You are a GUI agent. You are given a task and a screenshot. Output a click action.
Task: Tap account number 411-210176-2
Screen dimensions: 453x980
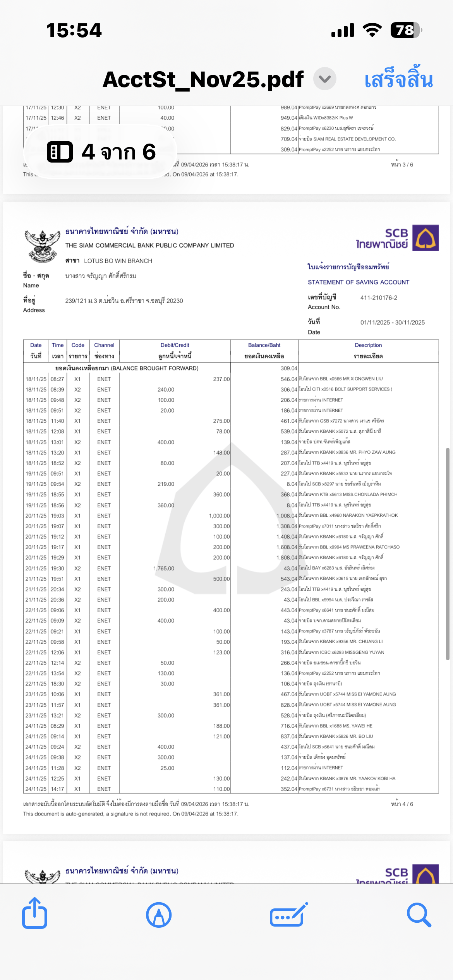(379, 298)
